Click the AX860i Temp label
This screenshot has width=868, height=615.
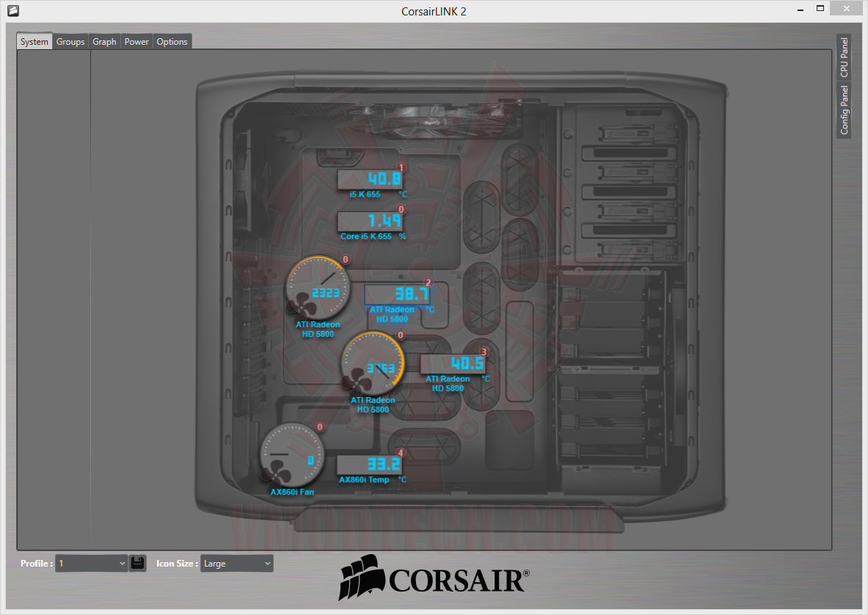click(364, 479)
